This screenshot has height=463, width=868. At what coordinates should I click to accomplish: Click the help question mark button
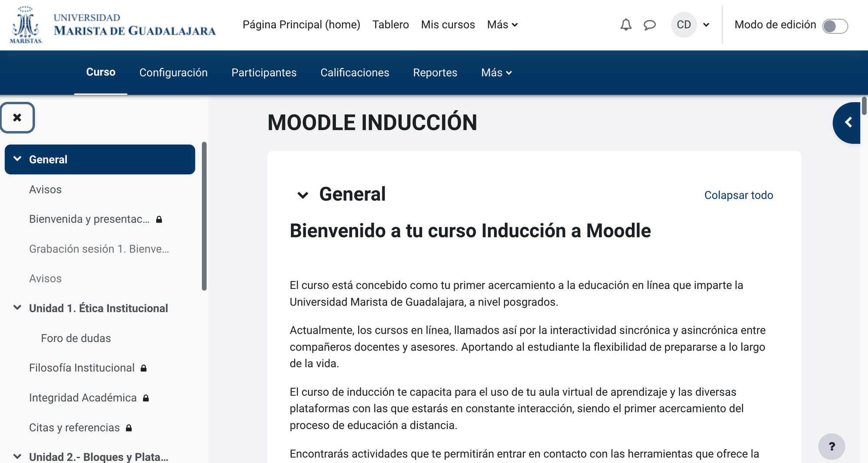[x=831, y=446]
